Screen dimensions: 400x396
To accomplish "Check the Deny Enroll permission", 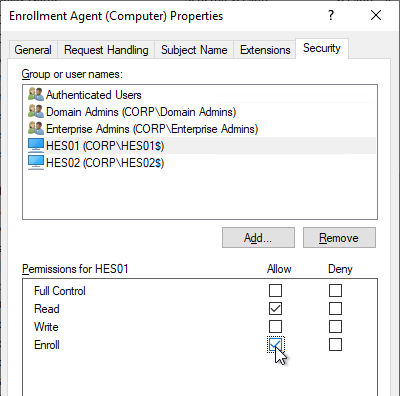I will [x=335, y=345].
